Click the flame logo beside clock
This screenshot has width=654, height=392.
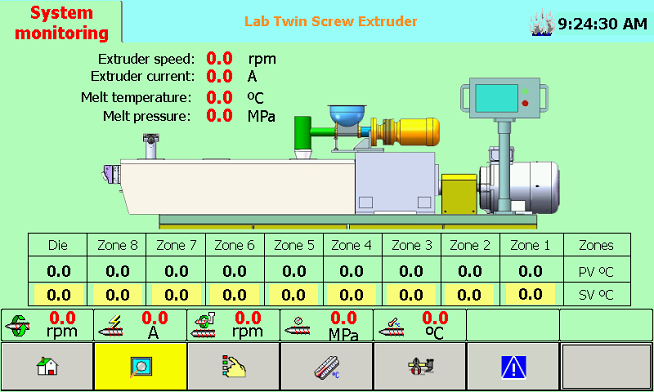pos(542,23)
